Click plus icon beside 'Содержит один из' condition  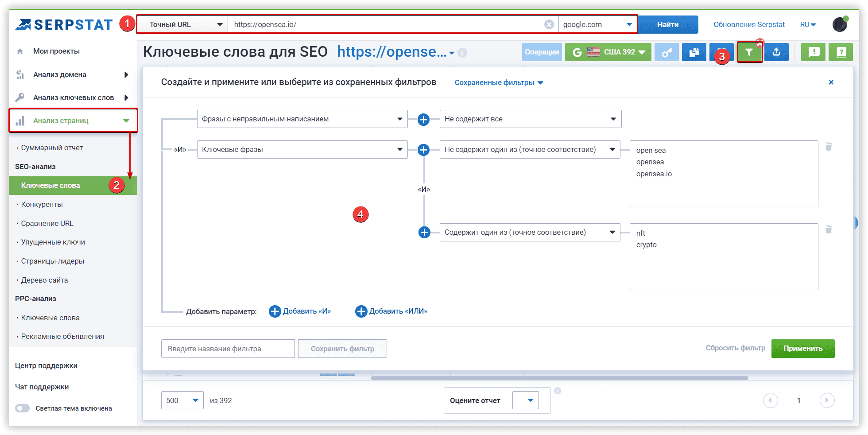(424, 232)
